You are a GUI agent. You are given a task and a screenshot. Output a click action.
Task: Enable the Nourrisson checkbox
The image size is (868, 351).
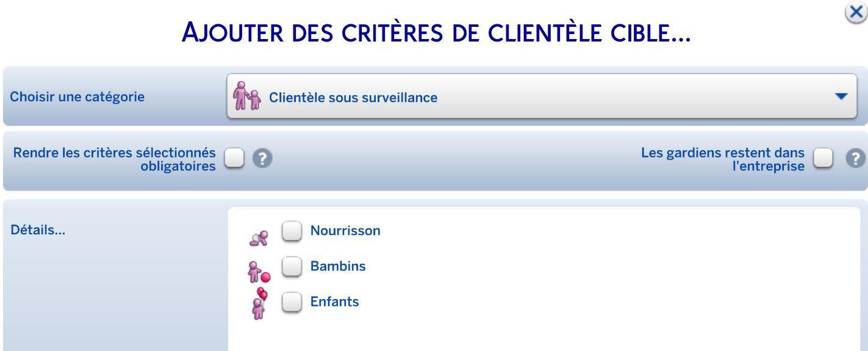(292, 231)
